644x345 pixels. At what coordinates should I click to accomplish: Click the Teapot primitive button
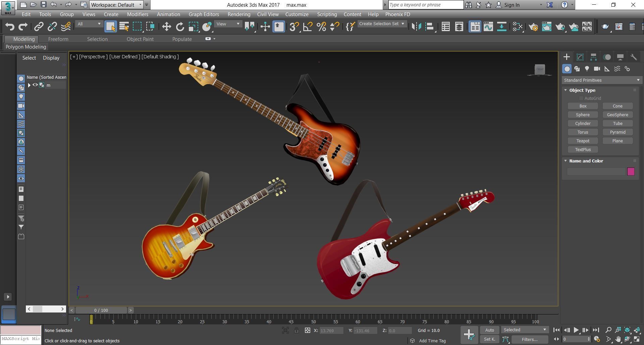(583, 141)
